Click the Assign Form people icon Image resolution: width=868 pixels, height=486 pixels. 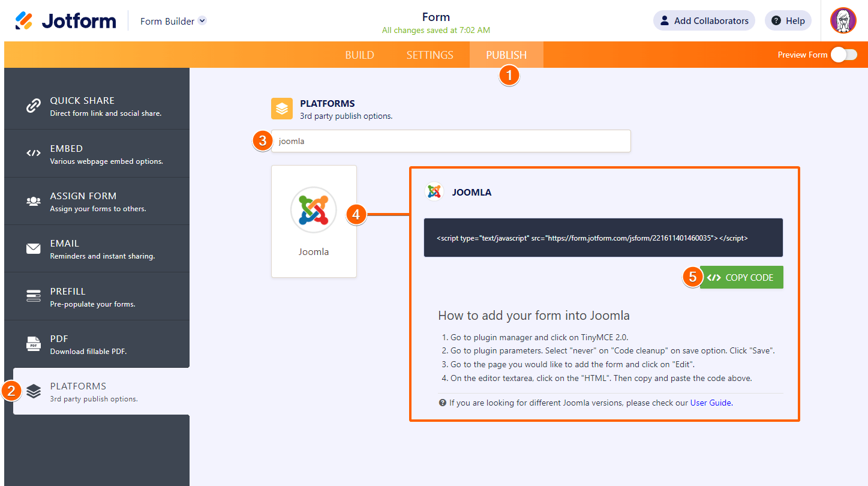[33, 202]
